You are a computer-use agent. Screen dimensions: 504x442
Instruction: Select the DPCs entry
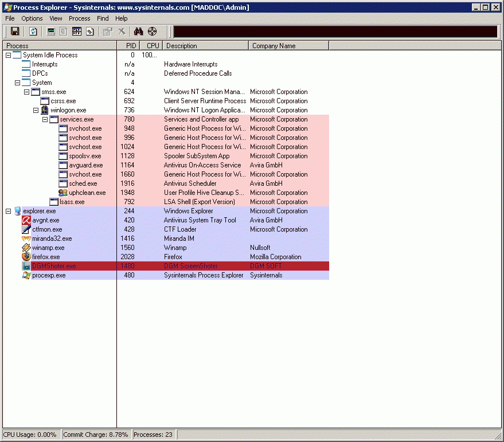40,73
